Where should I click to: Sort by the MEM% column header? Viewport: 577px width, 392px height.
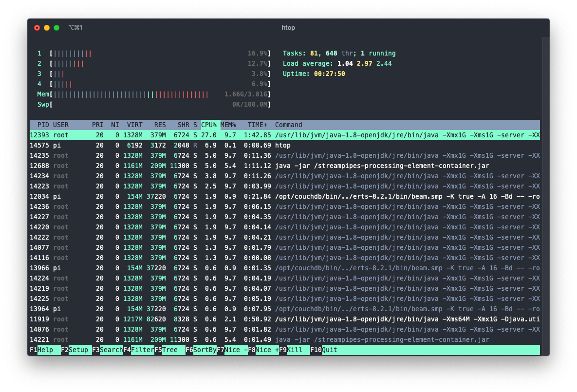[228, 125]
